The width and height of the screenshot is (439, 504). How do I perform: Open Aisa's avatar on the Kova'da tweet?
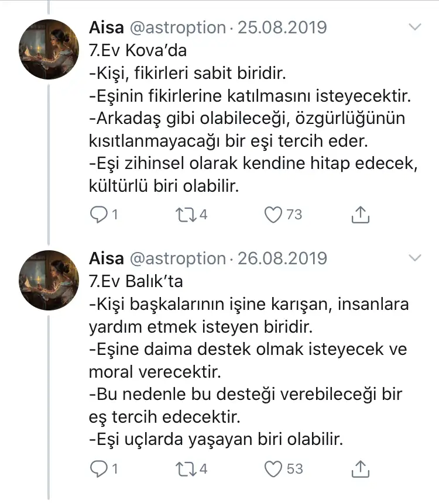49,49
